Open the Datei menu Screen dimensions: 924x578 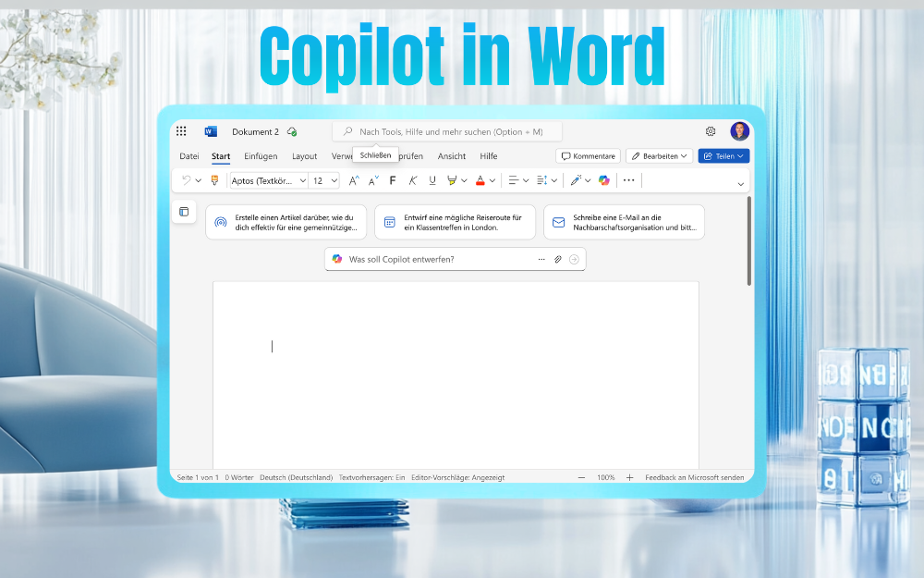click(x=189, y=155)
